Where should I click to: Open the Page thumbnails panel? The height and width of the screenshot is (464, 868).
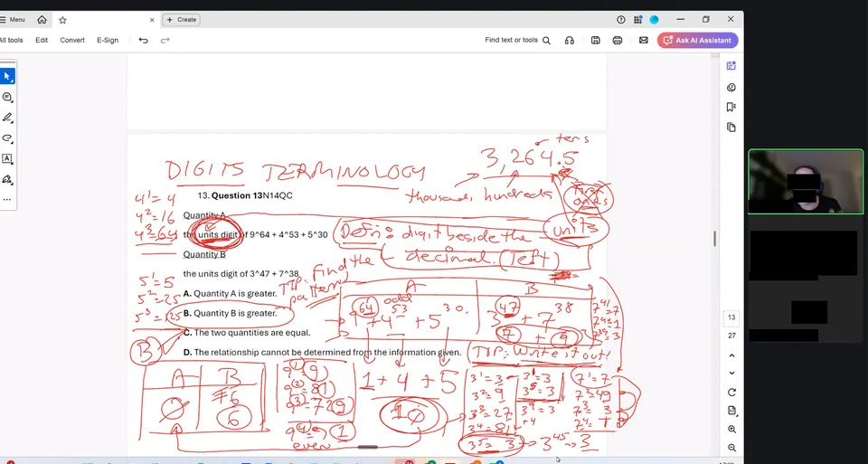point(731,128)
